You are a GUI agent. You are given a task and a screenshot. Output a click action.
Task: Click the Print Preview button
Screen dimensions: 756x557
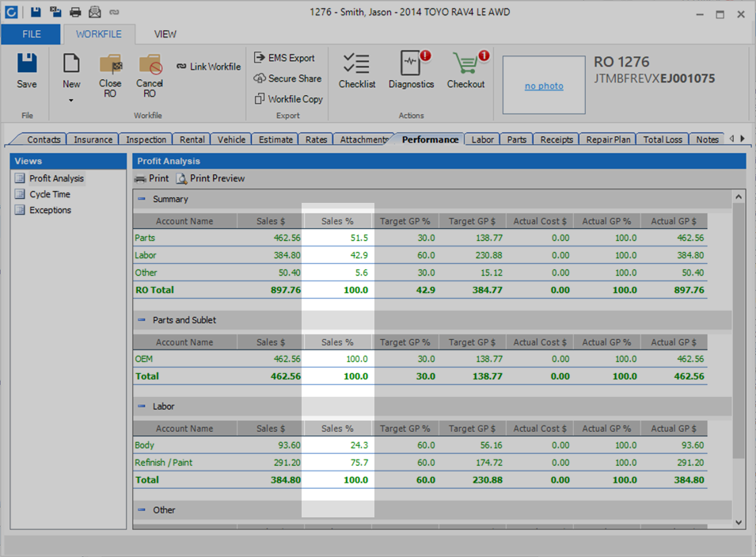[x=211, y=179]
